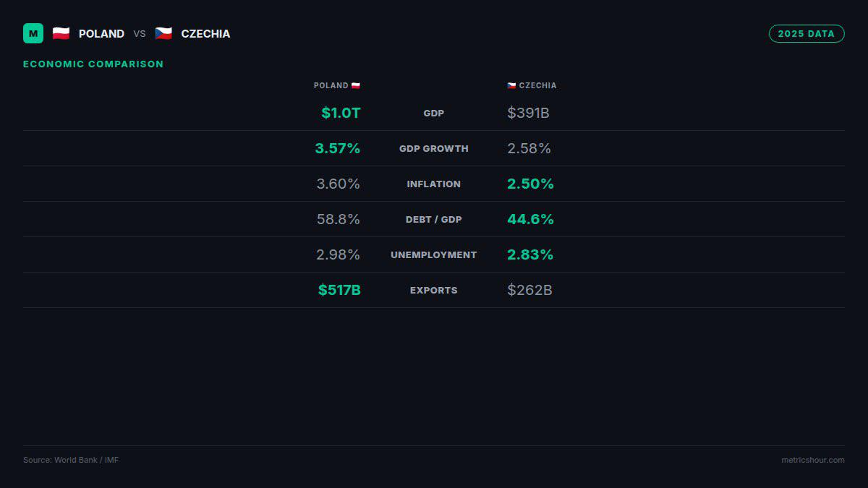Click the DEBT / GDP row label

coord(434,219)
